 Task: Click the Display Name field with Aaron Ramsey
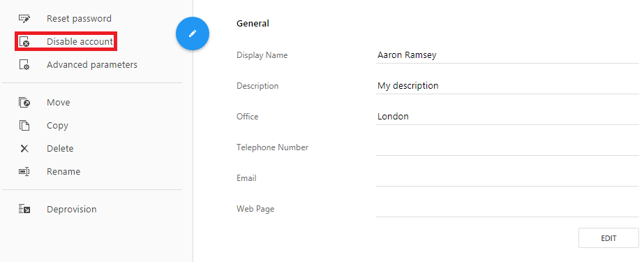(x=507, y=55)
